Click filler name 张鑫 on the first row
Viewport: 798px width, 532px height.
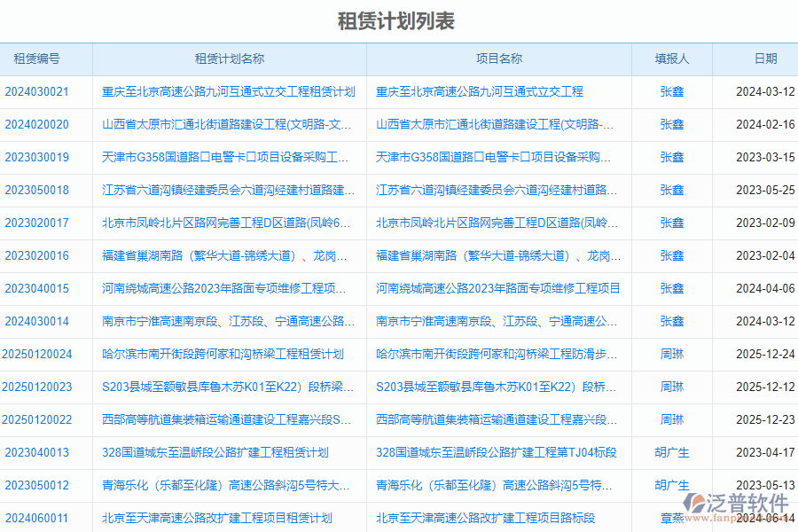(670, 92)
